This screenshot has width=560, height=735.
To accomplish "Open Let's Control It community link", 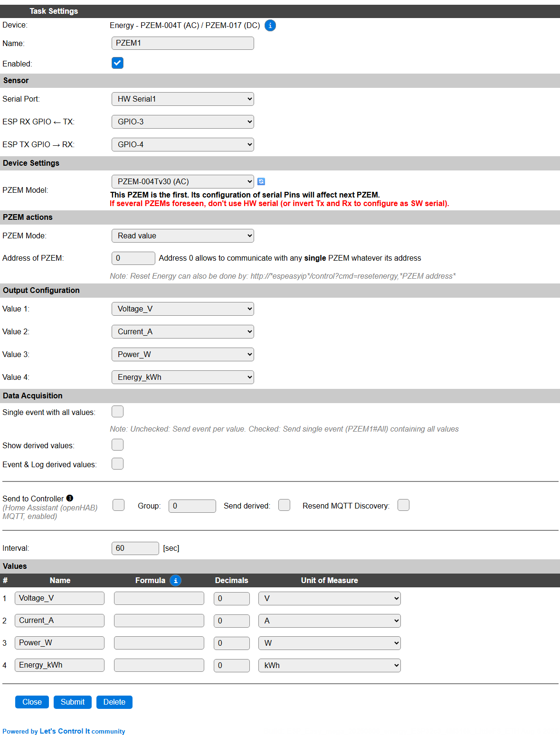I will 65,731.
